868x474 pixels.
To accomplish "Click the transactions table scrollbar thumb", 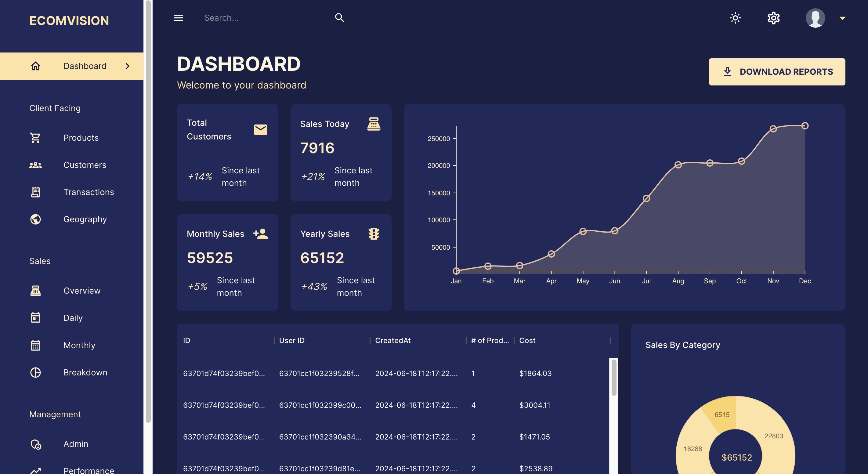I will click(613, 377).
